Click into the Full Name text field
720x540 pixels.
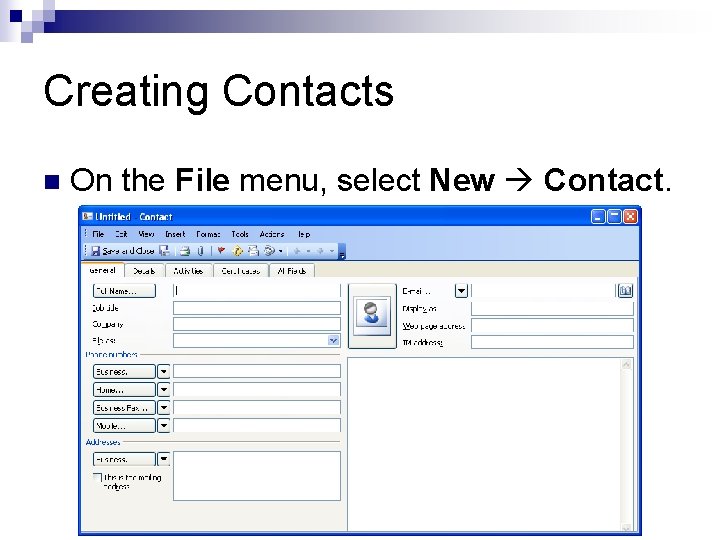257,291
